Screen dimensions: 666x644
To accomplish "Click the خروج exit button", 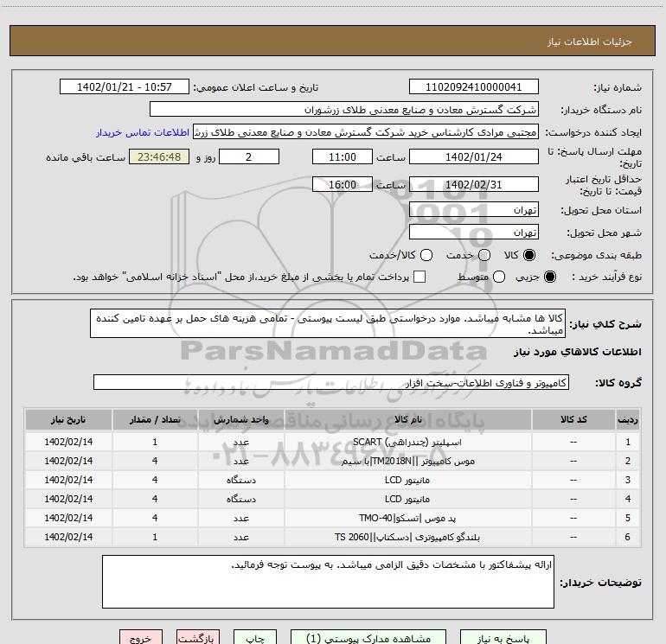I will (x=141, y=639).
